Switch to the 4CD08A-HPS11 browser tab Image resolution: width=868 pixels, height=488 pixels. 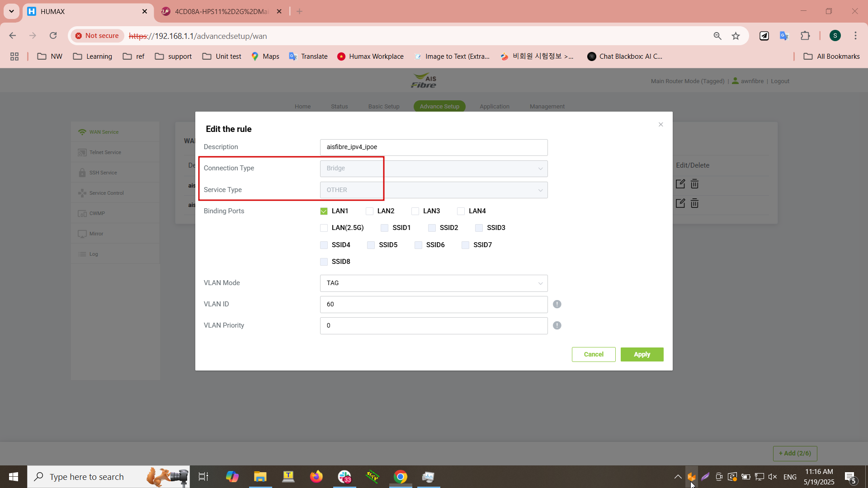click(x=222, y=11)
